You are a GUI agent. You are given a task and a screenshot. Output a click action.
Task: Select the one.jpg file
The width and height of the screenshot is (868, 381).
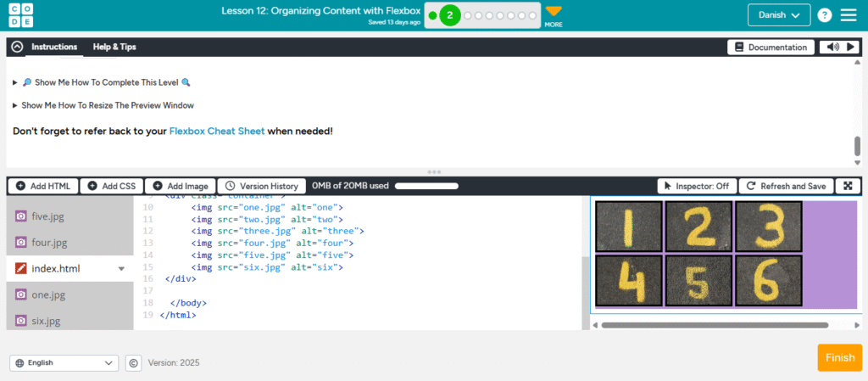(48, 294)
